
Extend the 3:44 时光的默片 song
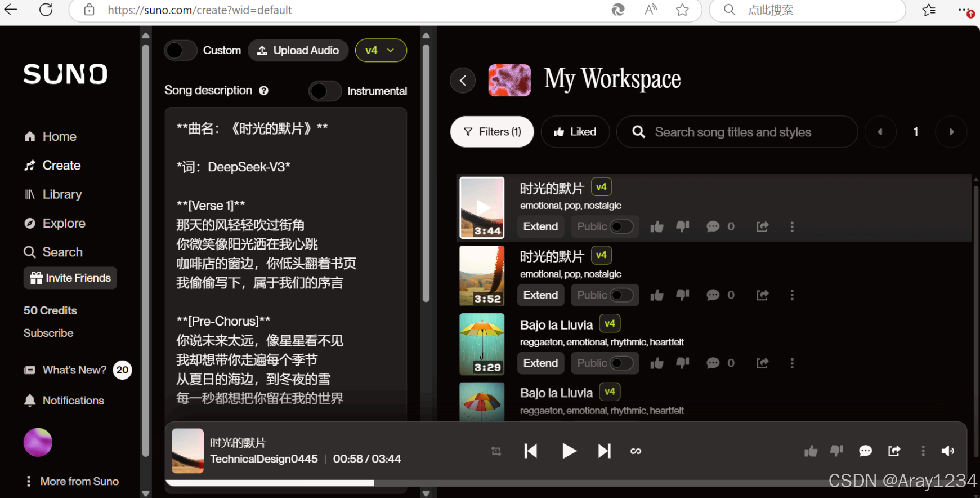tap(541, 226)
